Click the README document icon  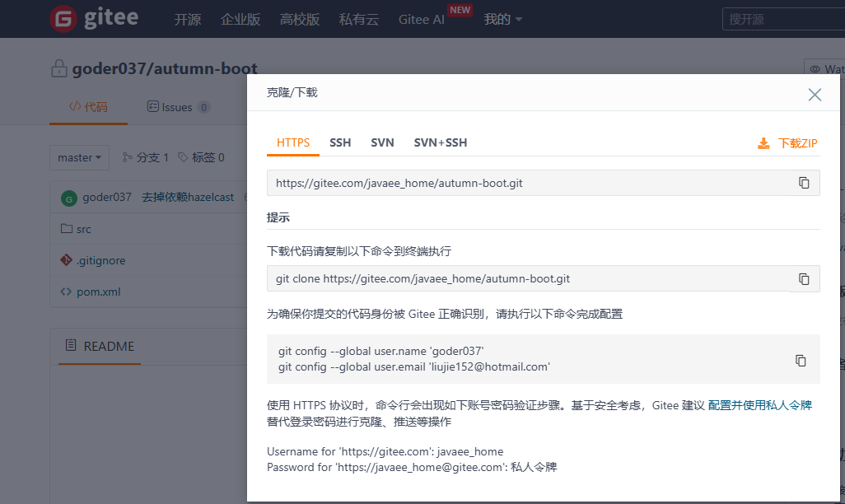pos(71,346)
